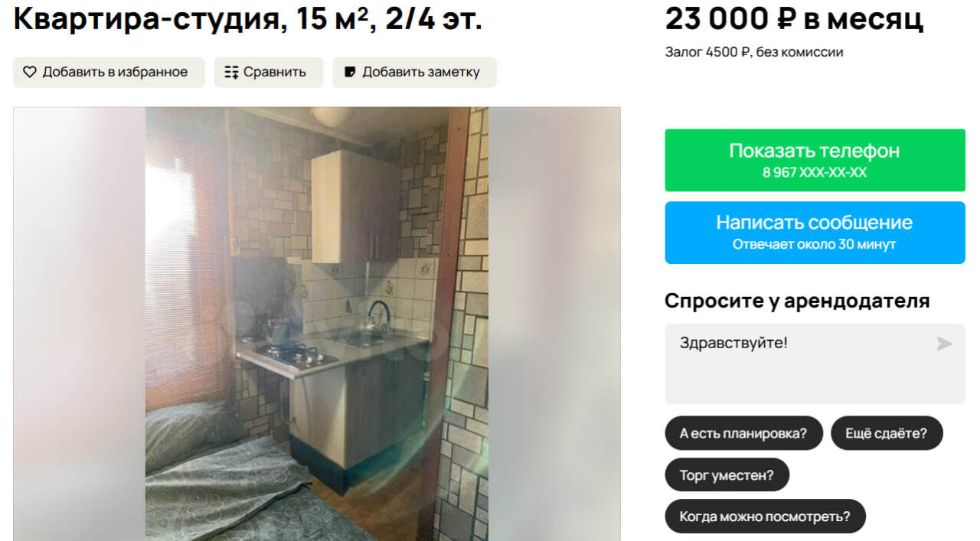Click blurred right side of photo gallery
Viewport: 980px width, 541px height.
tap(554, 324)
